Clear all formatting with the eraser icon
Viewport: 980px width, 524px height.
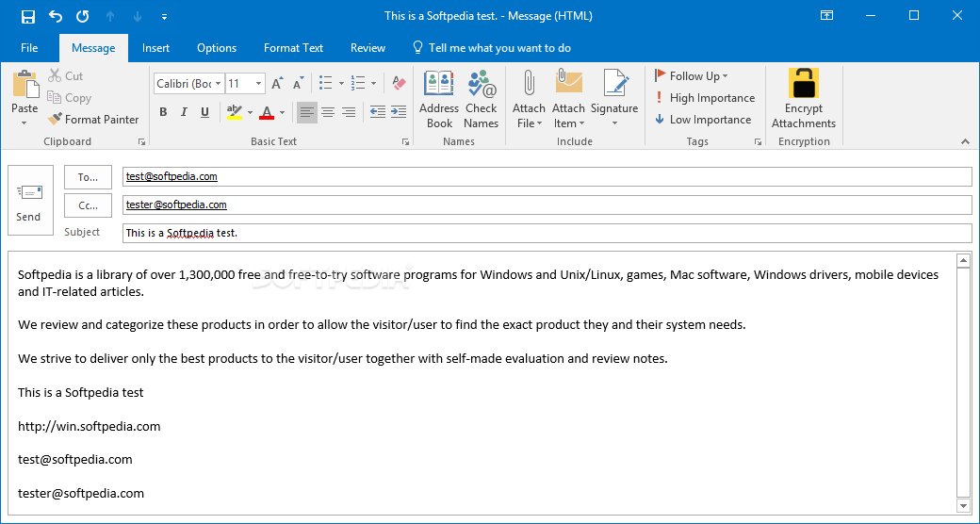point(399,83)
